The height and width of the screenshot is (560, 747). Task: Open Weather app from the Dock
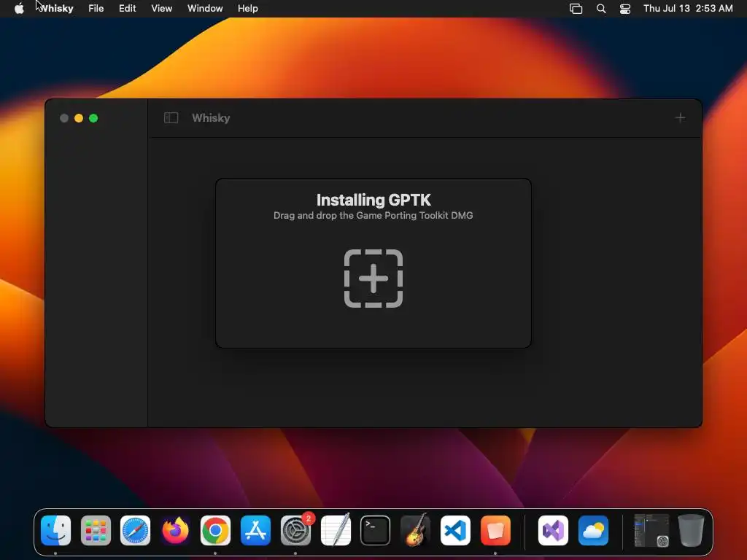coord(593,531)
